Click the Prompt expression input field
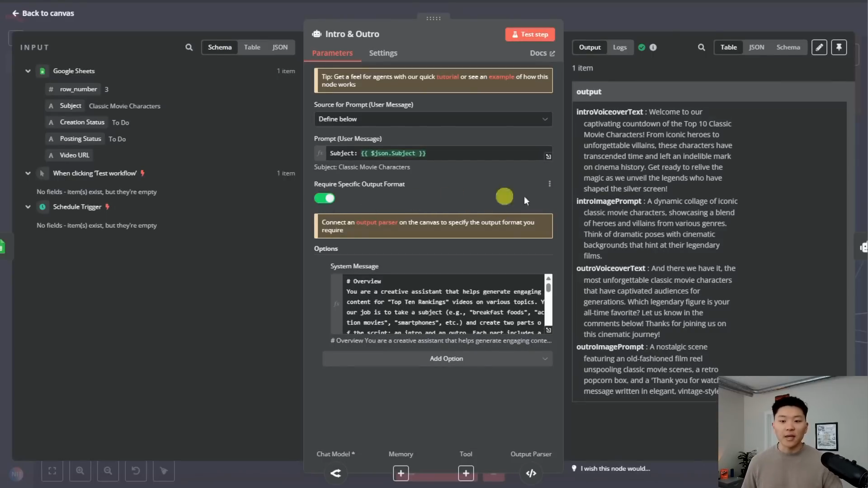 (x=434, y=153)
